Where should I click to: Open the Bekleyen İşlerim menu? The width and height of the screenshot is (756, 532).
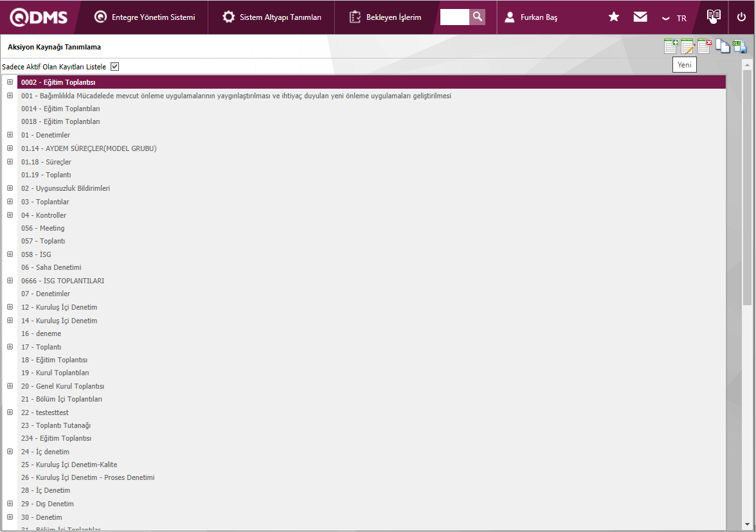pos(386,17)
